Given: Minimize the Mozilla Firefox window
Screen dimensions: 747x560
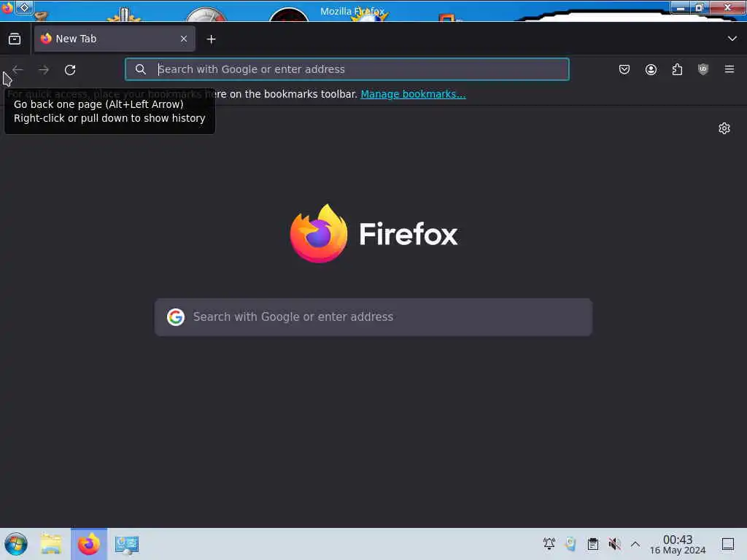Looking at the screenshot, I should tap(681, 7).
